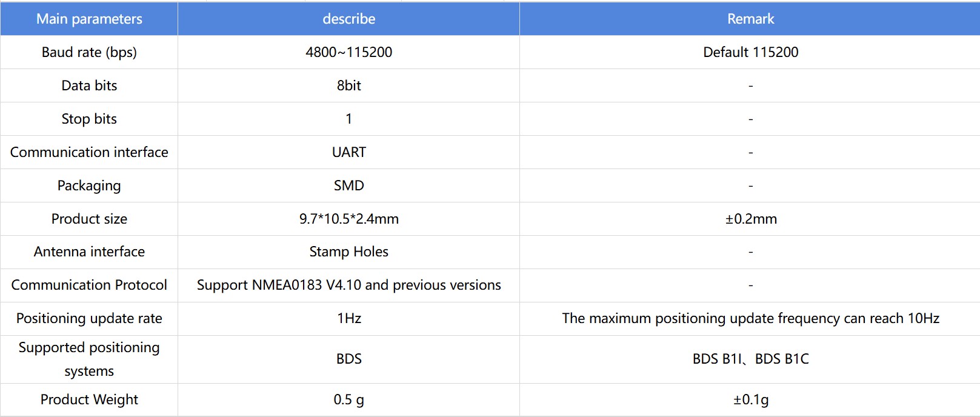The height and width of the screenshot is (417, 980).
Task: Click the '9.7*10.5*2.4mm' product size cell
Action: (348, 219)
